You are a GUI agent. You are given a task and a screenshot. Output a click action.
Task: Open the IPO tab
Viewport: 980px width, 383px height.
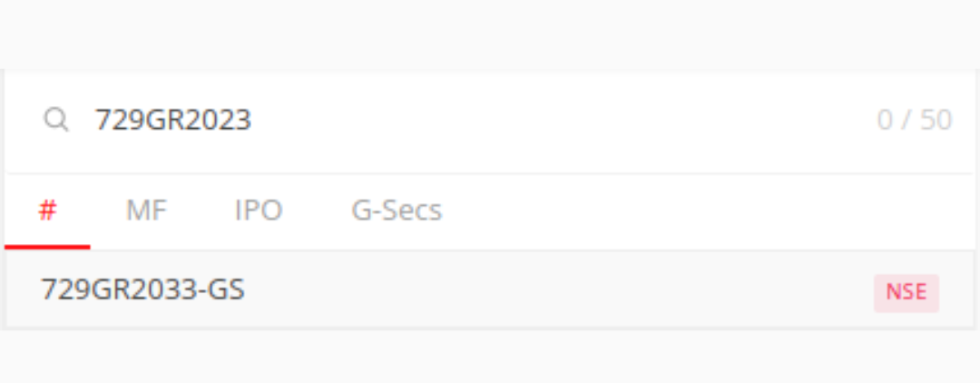tap(259, 211)
